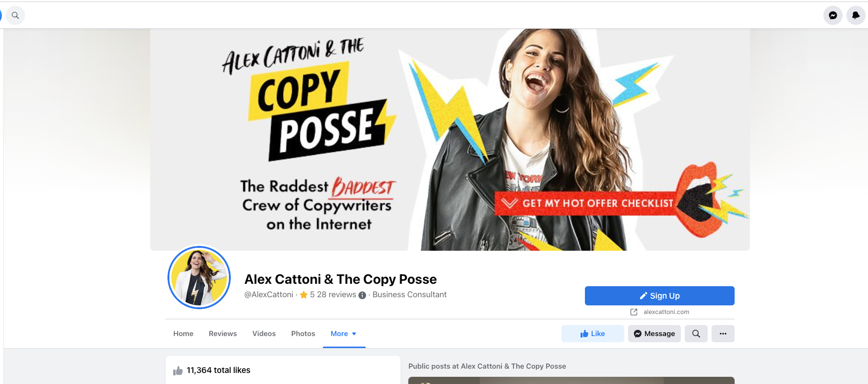Open the three-dot more options button
The width and height of the screenshot is (868, 384).
[723, 334]
